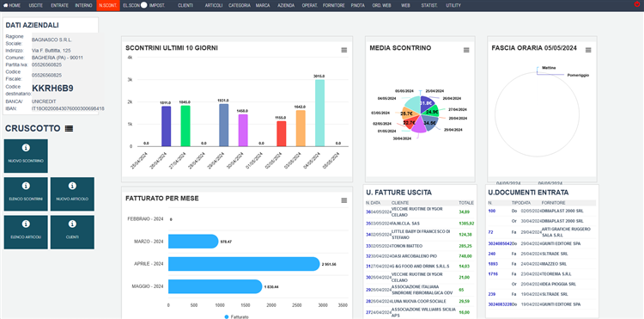This screenshot has width=644, height=319.
Task: Open the Fatturato Per Mese chart menu
Action: click(344, 200)
